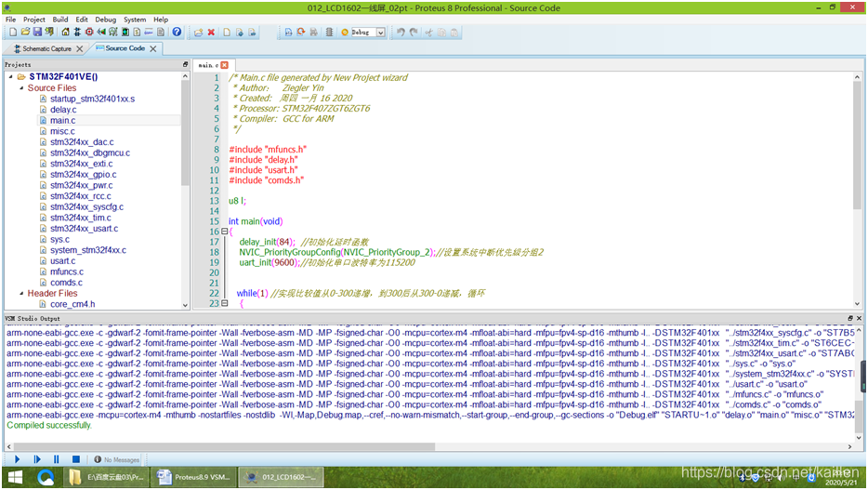Open the Design Explorer toolbar icon
This screenshot has width=868, height=490.
[125, 33]
